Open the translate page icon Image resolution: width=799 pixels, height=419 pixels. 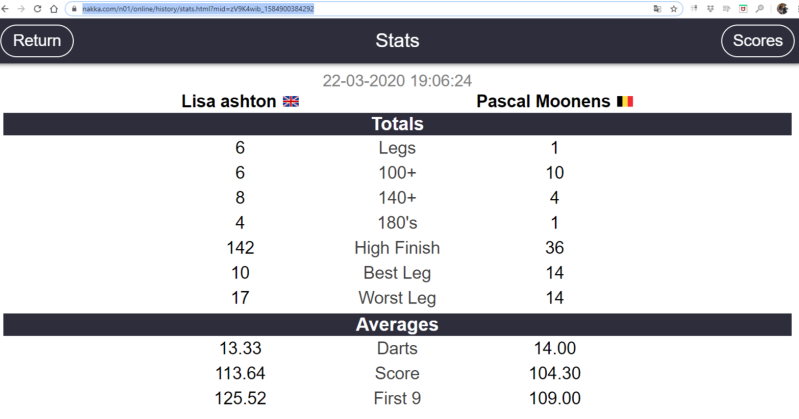pos(657,8)
